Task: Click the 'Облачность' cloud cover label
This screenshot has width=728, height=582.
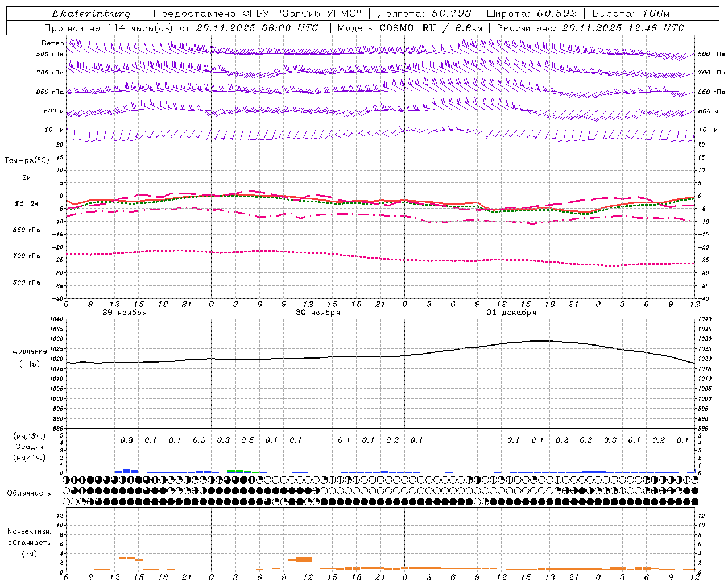Action: coord(29,493)
